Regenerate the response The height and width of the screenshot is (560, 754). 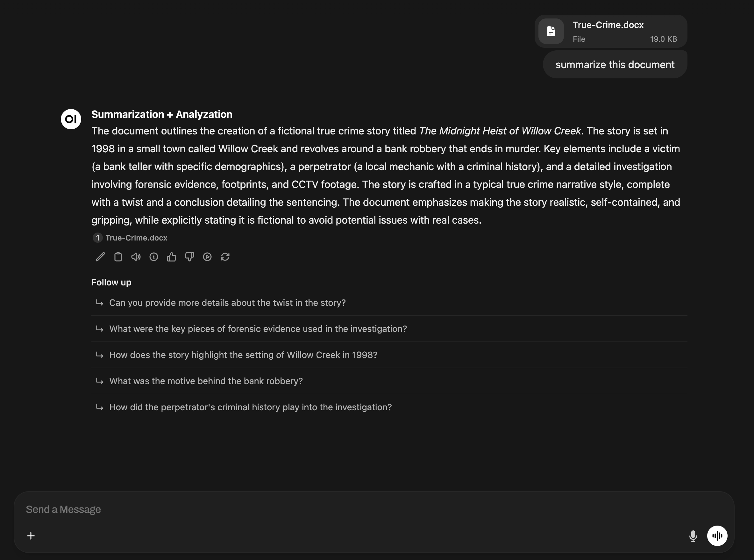pyautogui.click(x=225, y=257)
